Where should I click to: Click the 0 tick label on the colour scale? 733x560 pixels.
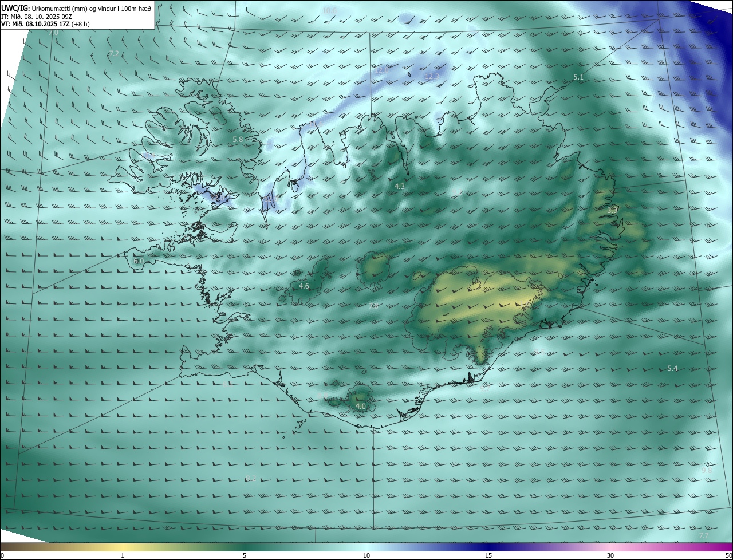2,555
